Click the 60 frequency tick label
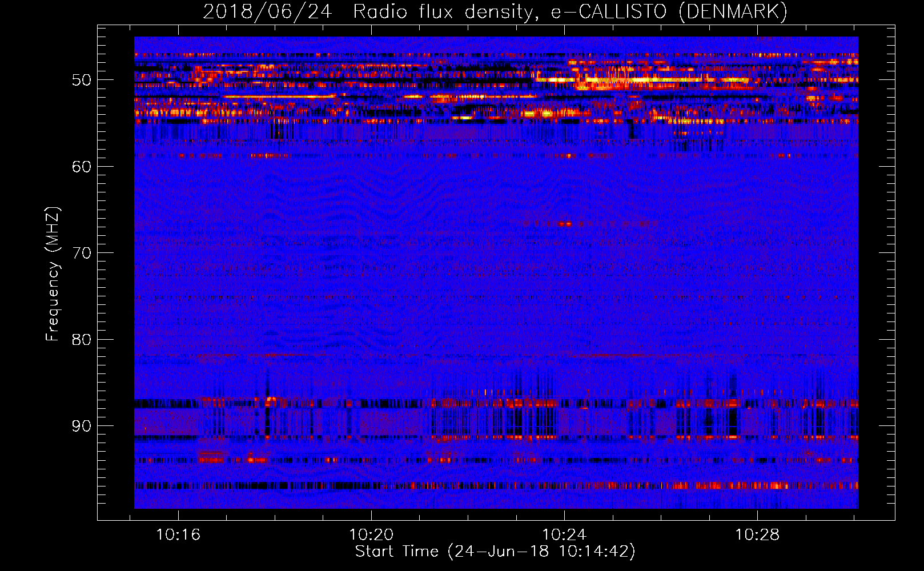 click(82, 167)
